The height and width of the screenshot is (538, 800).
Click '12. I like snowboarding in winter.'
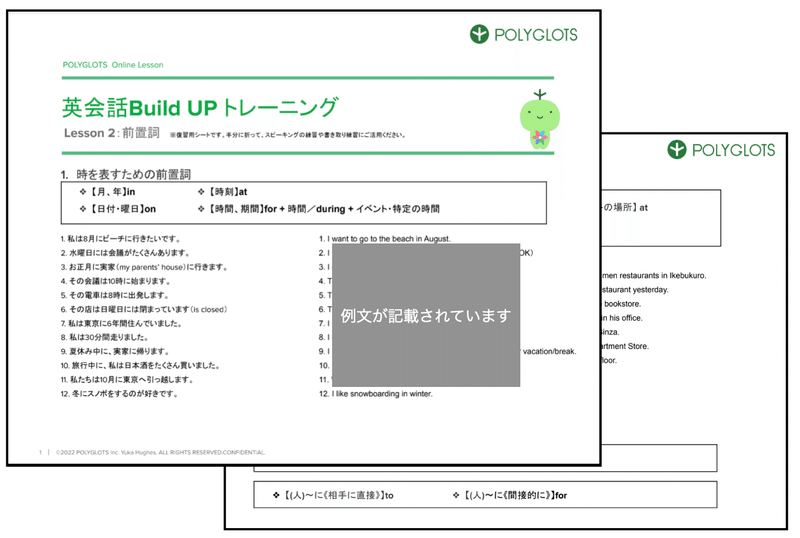tap(376, 394)
